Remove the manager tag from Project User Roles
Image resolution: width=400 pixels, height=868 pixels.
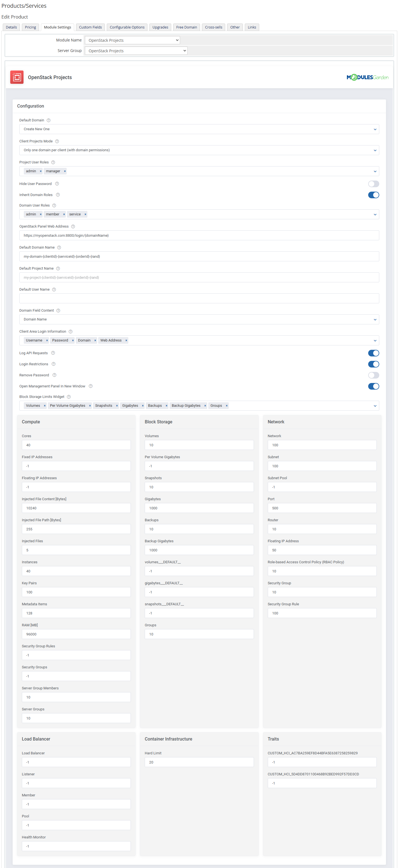(65, 171)
